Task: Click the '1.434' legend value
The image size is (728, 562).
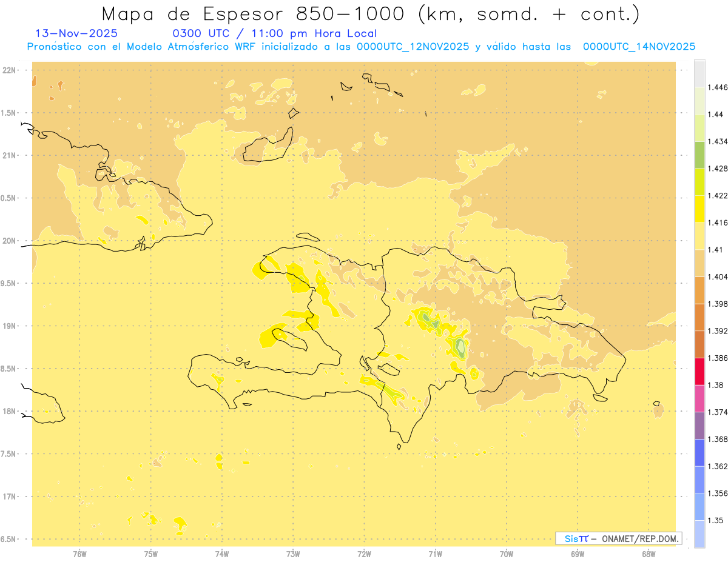Action: point(719,141)
